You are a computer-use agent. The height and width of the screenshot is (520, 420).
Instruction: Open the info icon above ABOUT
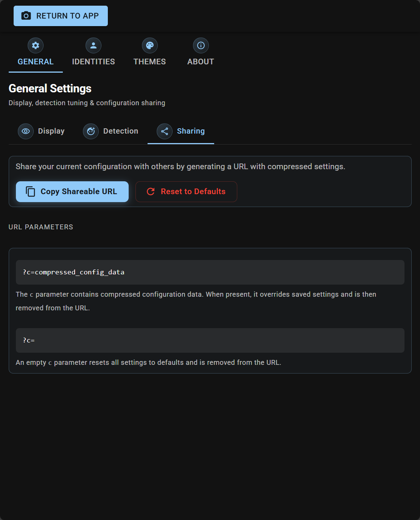(x=201, y=45)
